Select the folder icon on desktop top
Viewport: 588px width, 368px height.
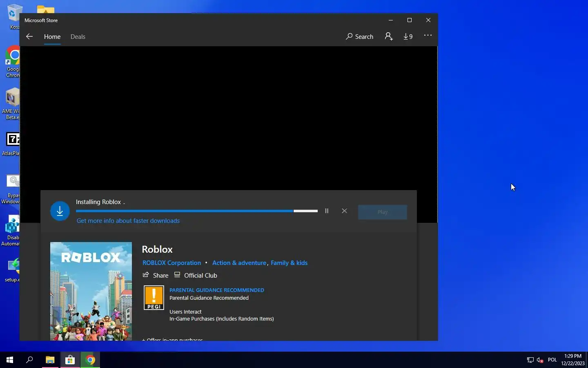click(46, 9)
